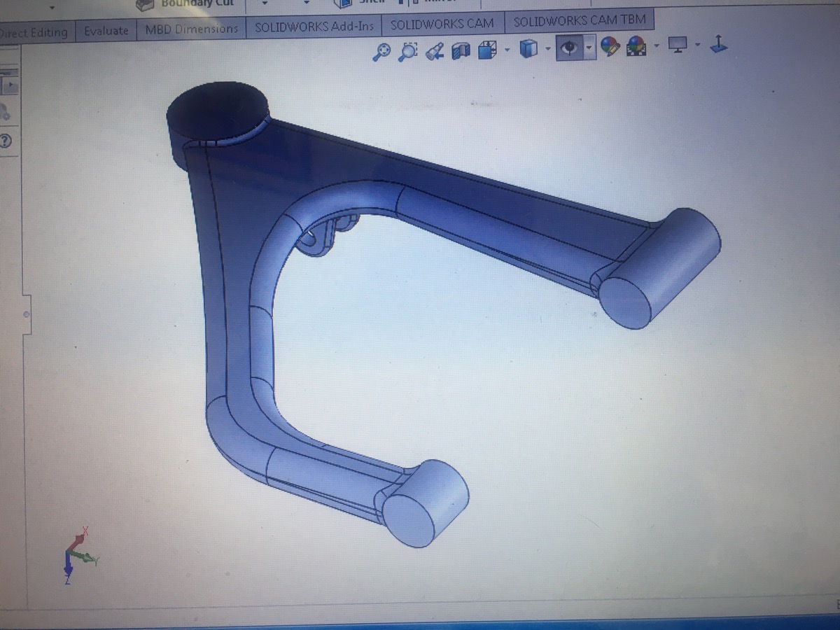Click the help question mark icon
The height and width of the screenshot is (630, 840).
6,141
